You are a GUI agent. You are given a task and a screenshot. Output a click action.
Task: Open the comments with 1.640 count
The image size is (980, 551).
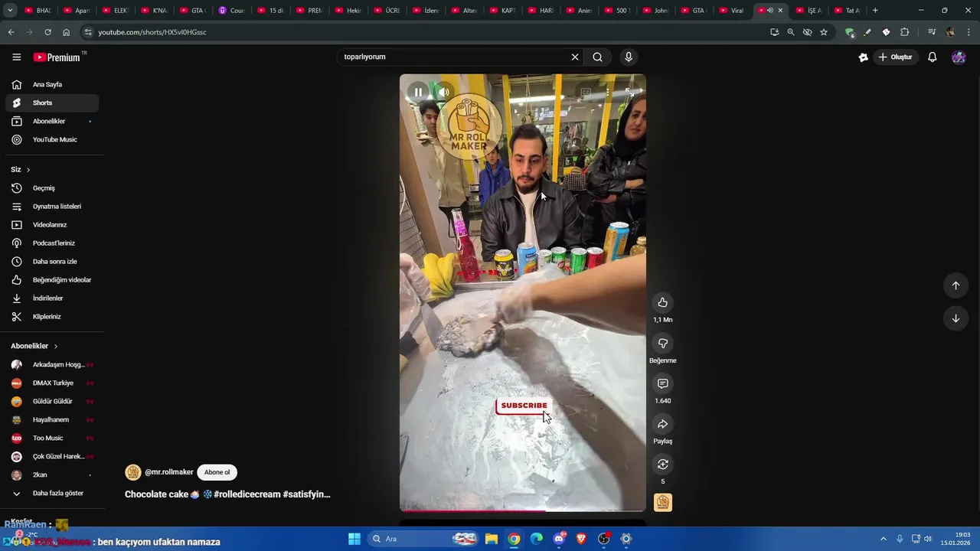click(x=663, y=383)
